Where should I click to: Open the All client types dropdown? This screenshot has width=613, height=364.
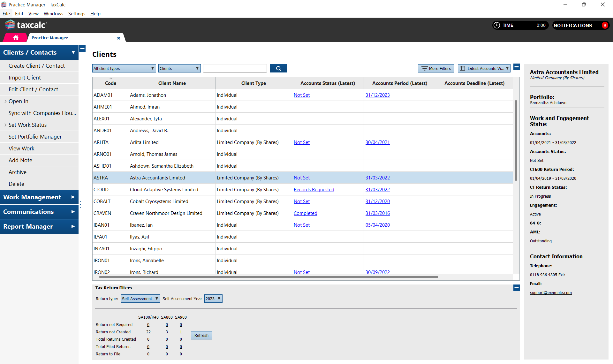(x=124, y=68)
